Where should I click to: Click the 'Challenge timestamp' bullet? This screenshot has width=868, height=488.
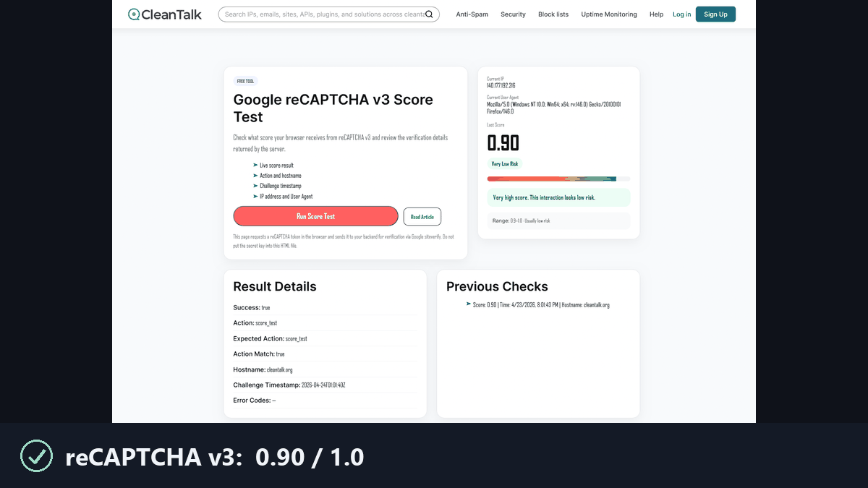(x=281, y=186)
